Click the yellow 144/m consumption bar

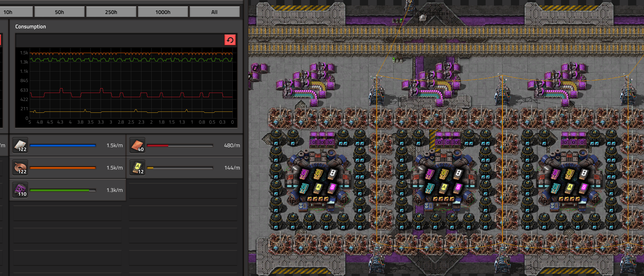(x=180, y=168)
